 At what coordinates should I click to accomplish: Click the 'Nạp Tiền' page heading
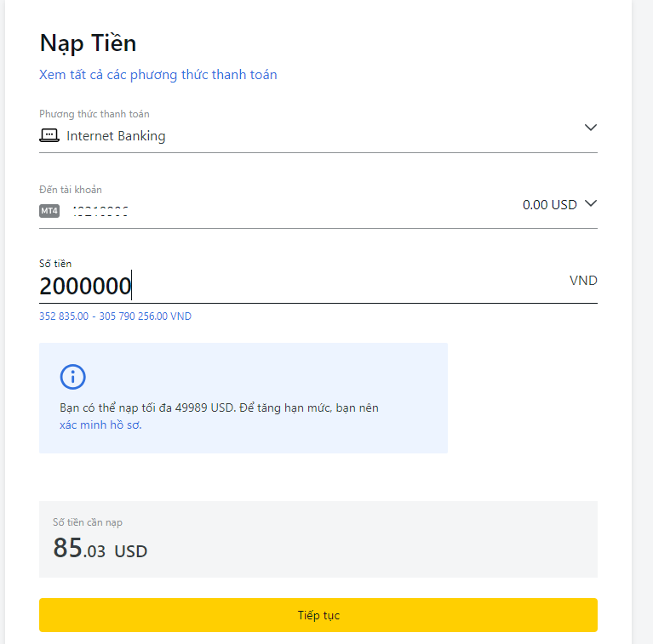click(88, 43)
